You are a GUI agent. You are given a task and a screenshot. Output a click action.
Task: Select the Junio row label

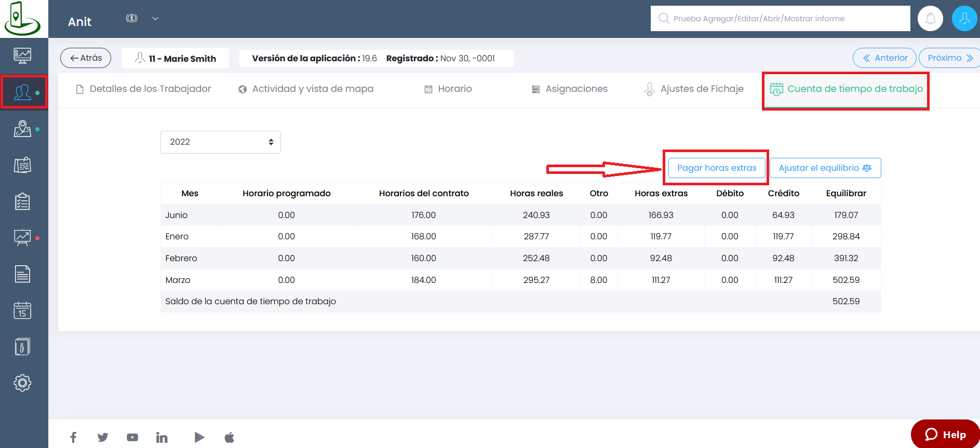pos(177,215)
